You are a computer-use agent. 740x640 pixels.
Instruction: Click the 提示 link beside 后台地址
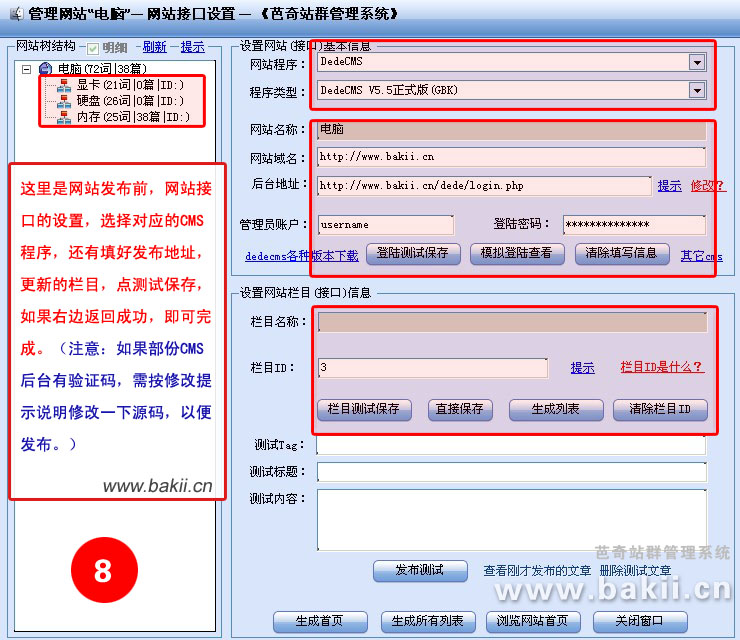670,186
